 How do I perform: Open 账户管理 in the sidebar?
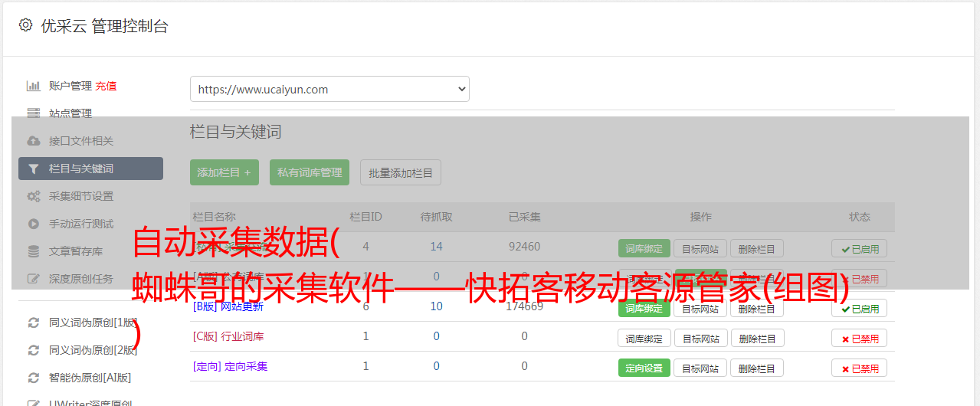(x=70, y=86)
